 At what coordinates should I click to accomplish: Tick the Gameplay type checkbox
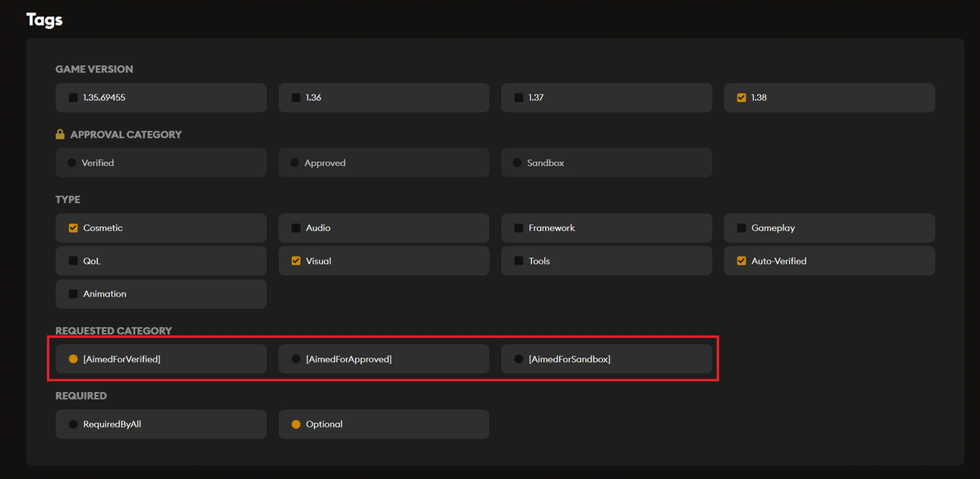[x=742, y=228]
